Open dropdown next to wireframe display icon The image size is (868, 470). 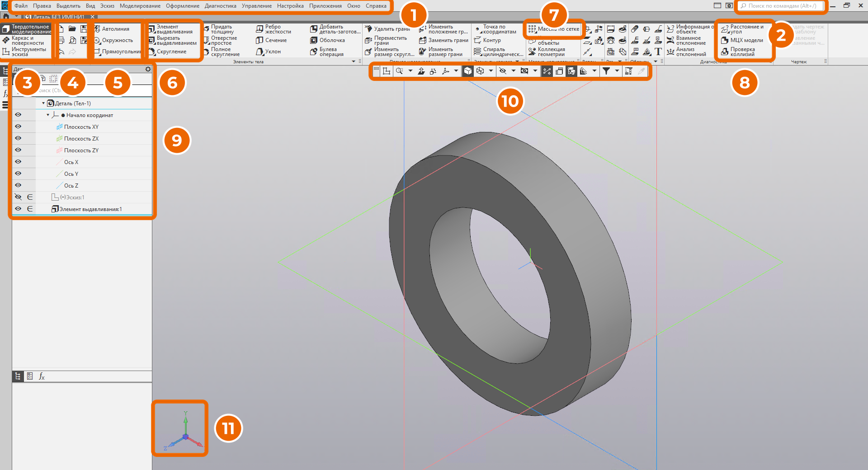[x=491, y=71]
